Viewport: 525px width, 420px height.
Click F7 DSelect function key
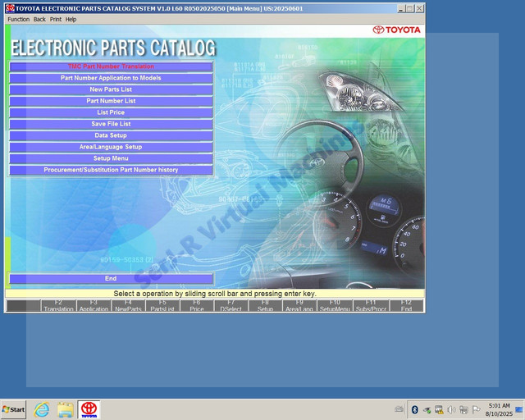(x=231, y=306)
